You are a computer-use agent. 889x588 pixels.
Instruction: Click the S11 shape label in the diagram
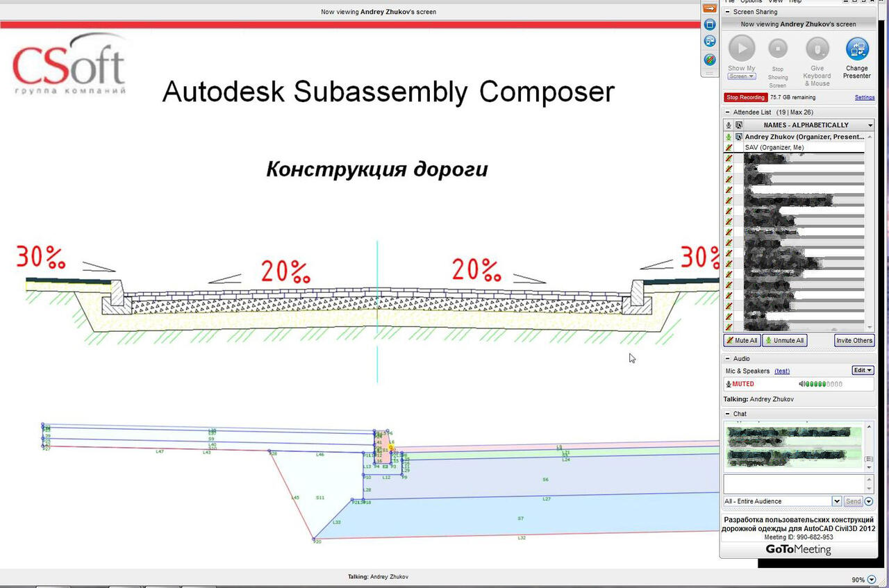320,498
